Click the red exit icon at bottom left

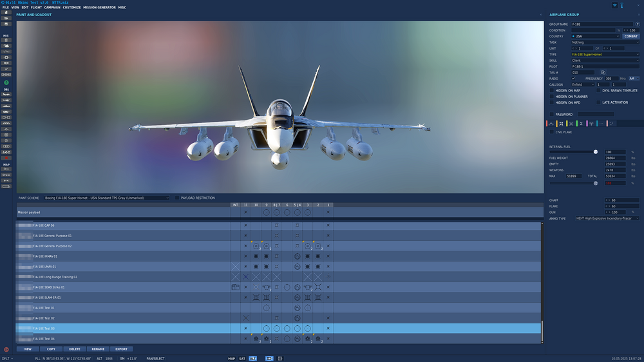point(6,350)
